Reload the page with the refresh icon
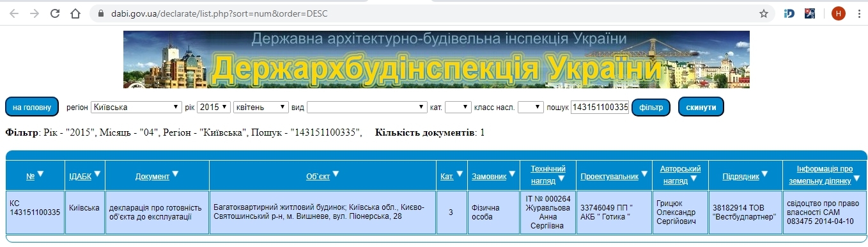 click(55, 13)
